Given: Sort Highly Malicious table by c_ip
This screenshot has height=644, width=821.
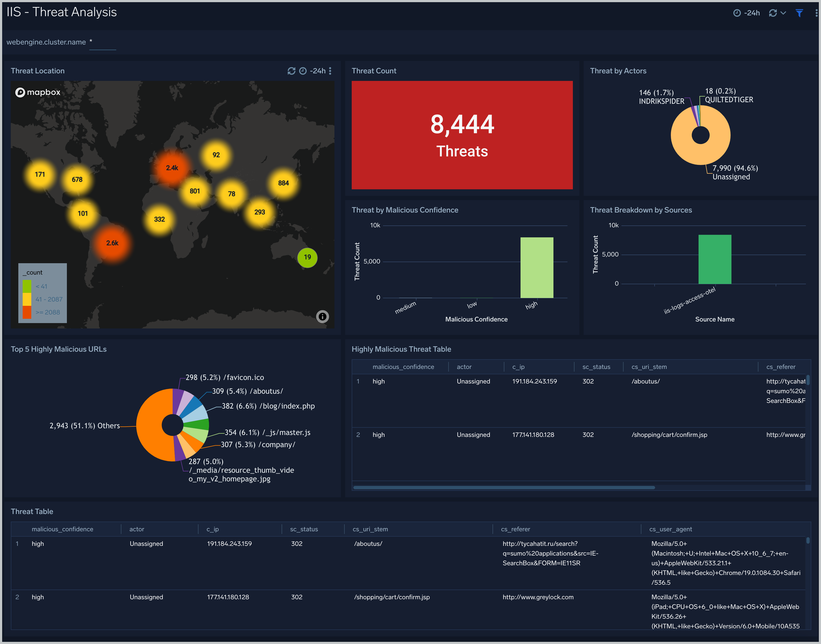Looking at the screenshot, I should pos(518,367).
